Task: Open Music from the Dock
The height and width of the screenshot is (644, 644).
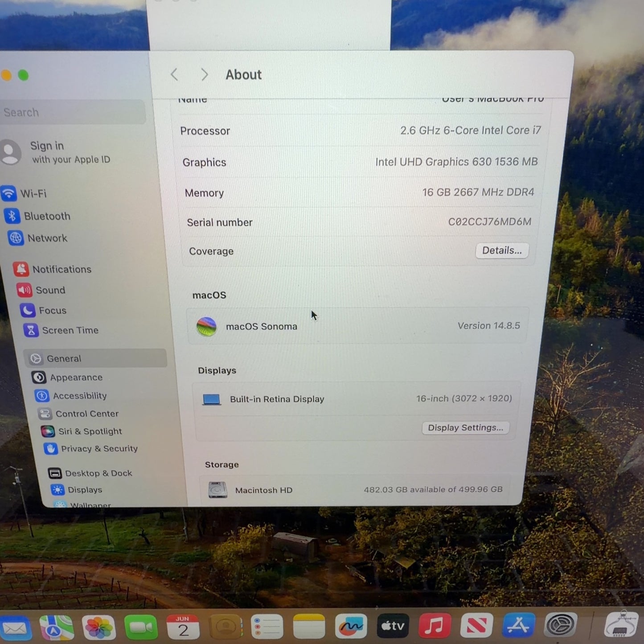Action: tap(435, 625)
